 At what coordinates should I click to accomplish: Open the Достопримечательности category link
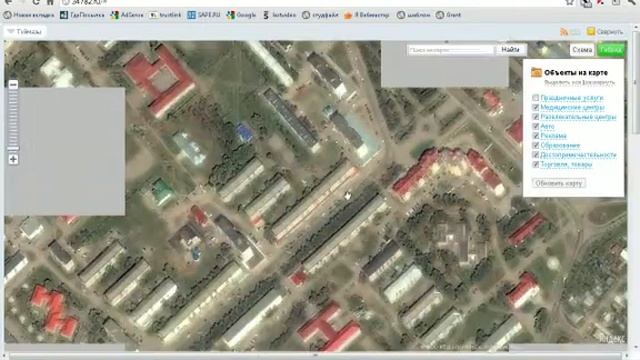578,155
